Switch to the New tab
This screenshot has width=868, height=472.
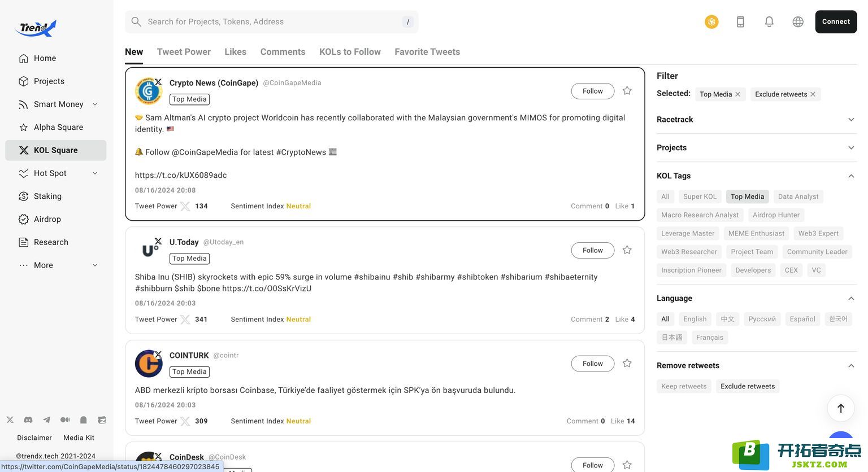[134, 52]
